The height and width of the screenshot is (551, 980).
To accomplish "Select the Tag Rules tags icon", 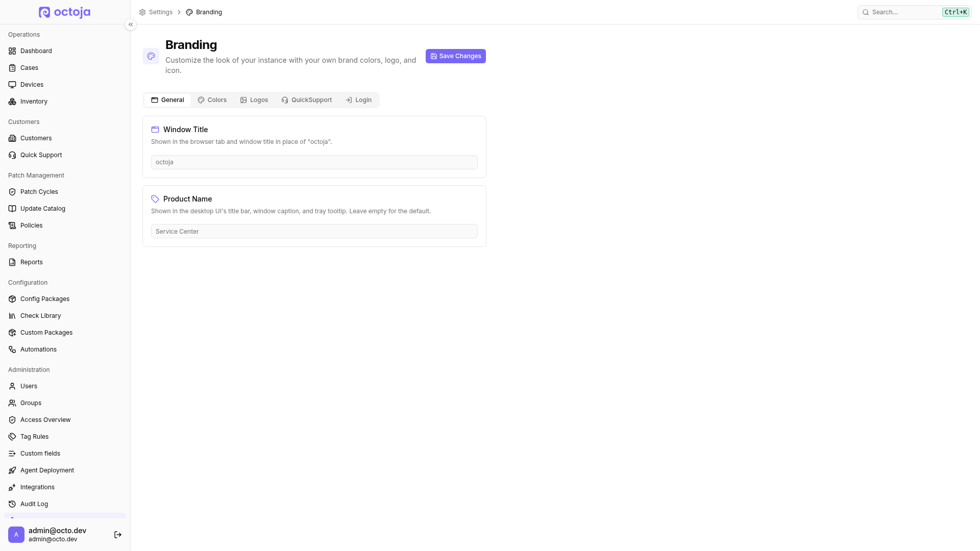I will tap(12, 437).
